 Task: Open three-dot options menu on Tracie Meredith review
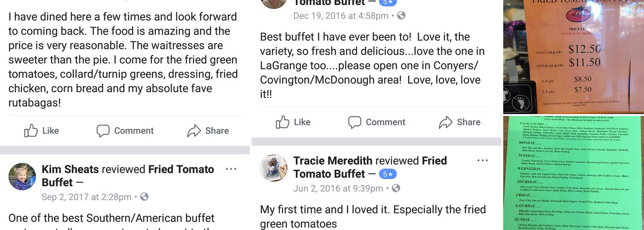point(483,161)
